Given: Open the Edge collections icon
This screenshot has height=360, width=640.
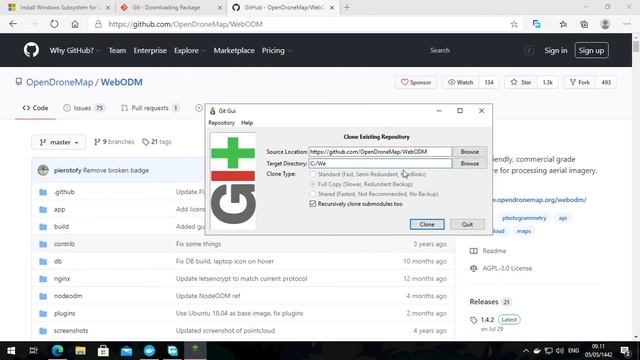Looking at the screenshot, I should pos(584,24).
